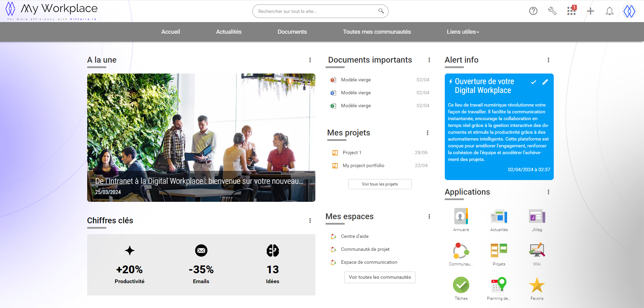Click the plus create icon in header

591,11
